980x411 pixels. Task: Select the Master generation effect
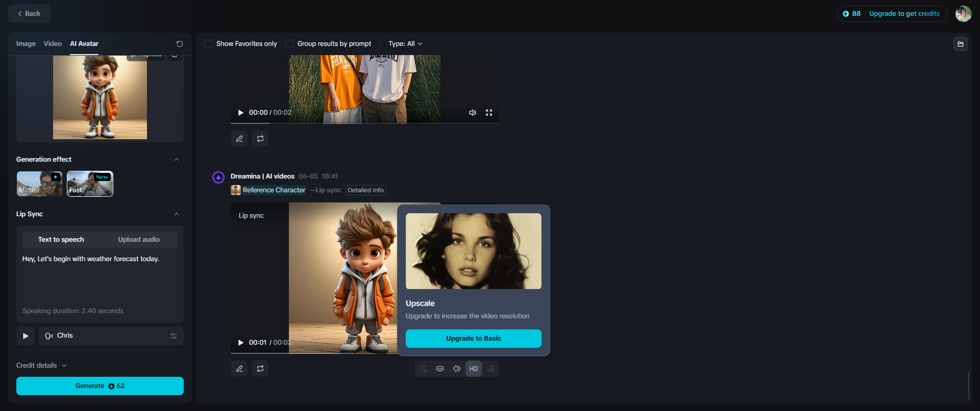tap(39, 184)
